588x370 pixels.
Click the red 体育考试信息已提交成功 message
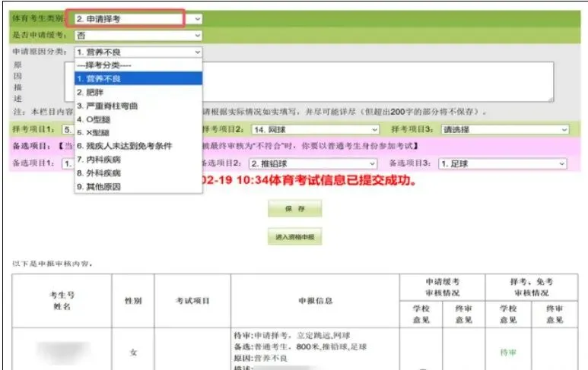[310, 180]
